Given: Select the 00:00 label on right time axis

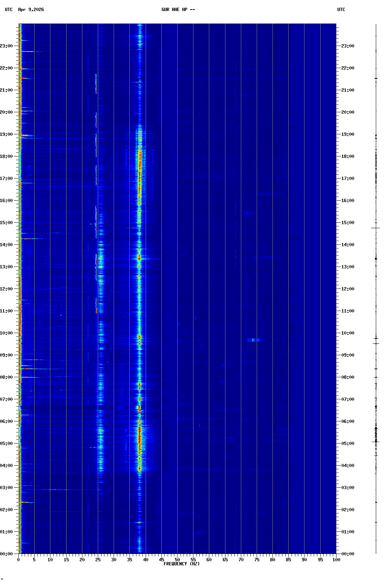Looking at the screenshot, I should coord(348,554).
